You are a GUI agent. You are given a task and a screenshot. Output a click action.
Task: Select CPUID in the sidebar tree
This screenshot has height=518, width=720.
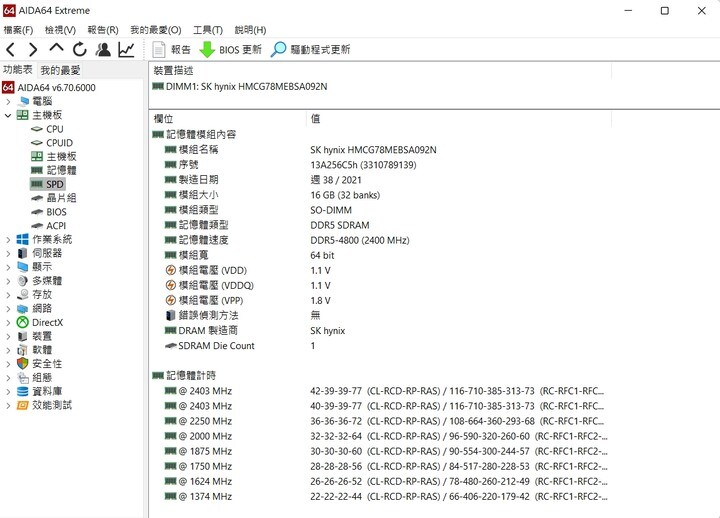tap(61, 143)
